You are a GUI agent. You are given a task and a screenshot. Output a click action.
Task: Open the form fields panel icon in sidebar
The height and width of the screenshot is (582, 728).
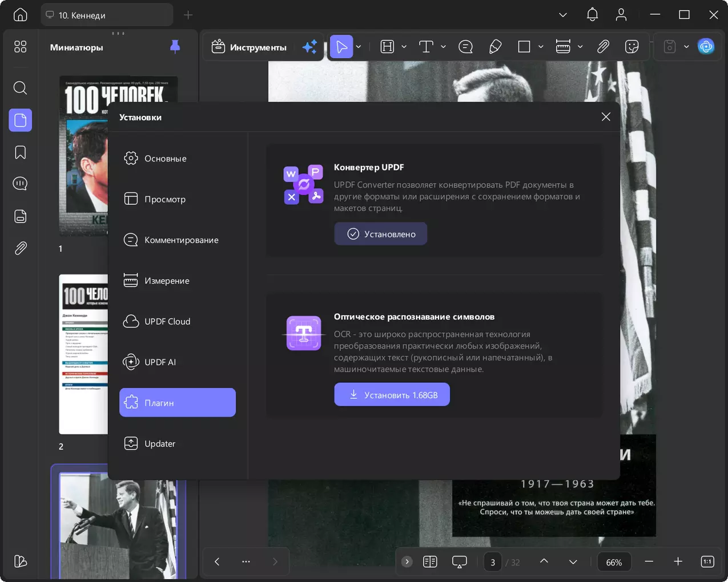point(21,216)
